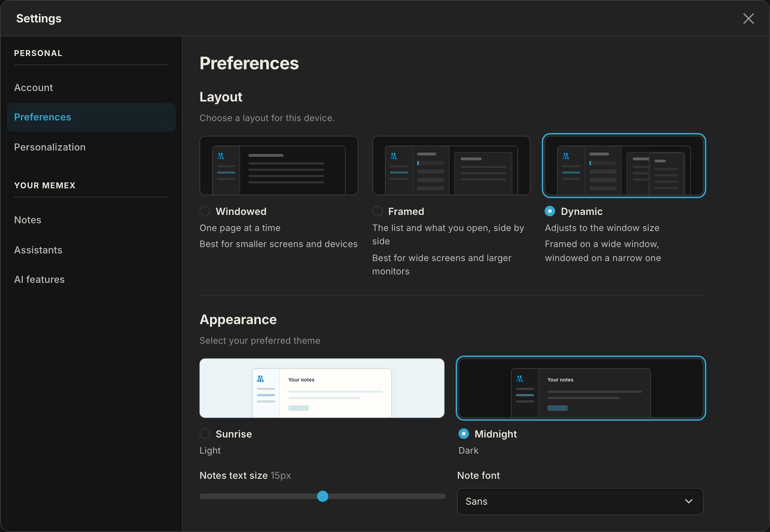Select the Dynamic layout radio button
The width and height of the screenshot is (770, 532).
550,211
